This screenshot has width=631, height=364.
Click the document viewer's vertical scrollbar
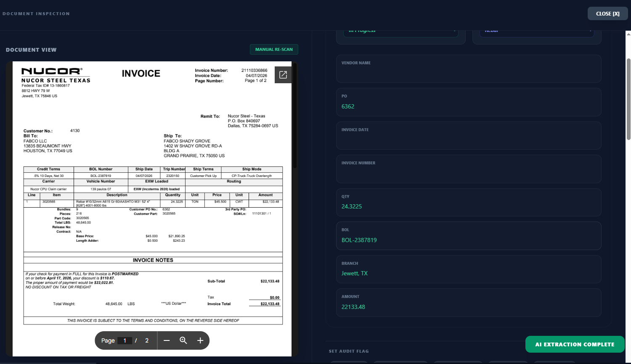coord(295,116)
